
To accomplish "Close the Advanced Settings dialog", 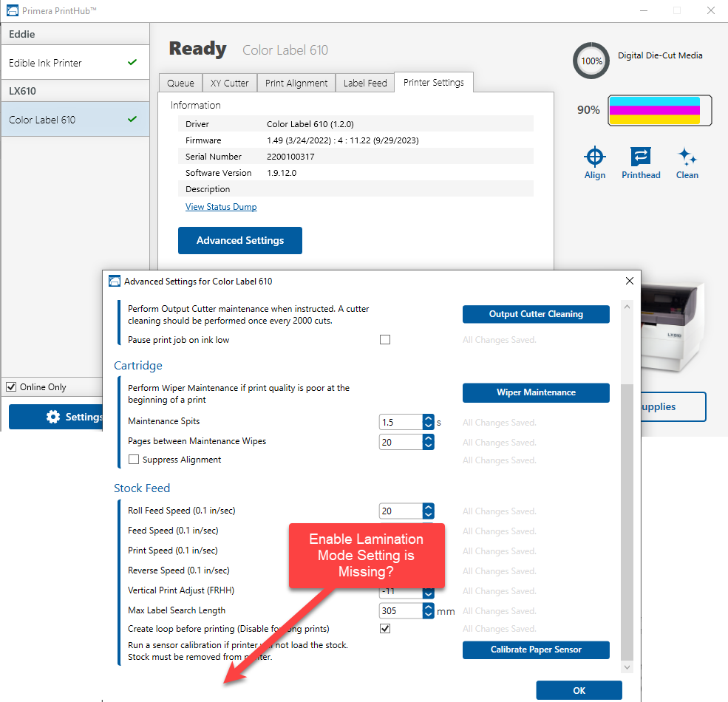I will click(629, 281).
